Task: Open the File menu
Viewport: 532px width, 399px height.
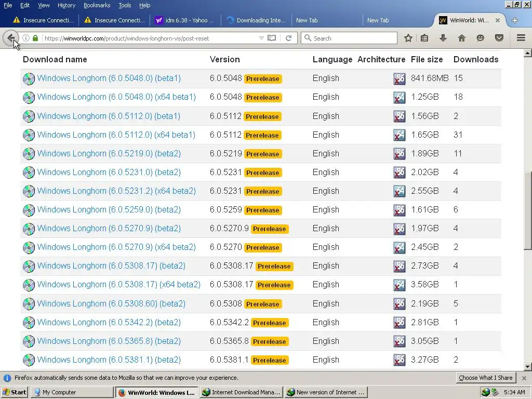Action: point(8,5)
